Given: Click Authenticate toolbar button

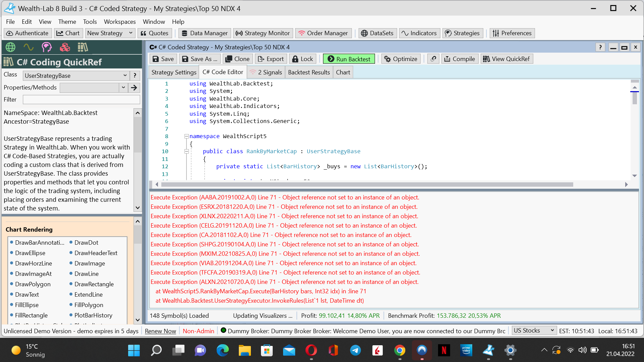Looking at the screenshot, I should coord(28,33).
